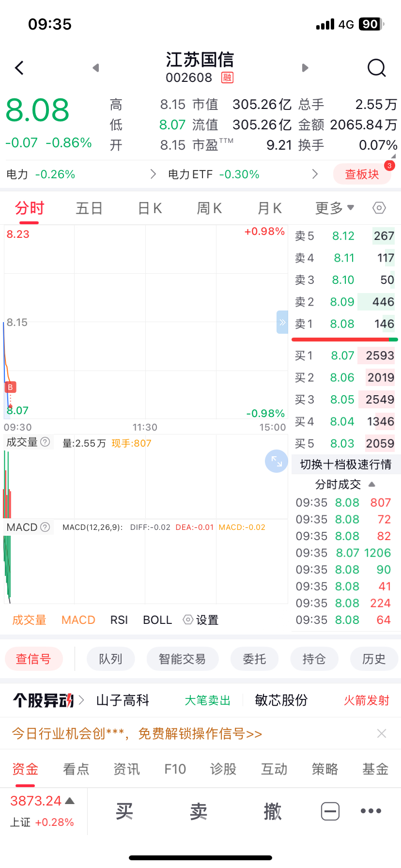Viewport: 401px width, 868px height.
Task: Tap the B buy marker on chart
Action: (10, 387)
